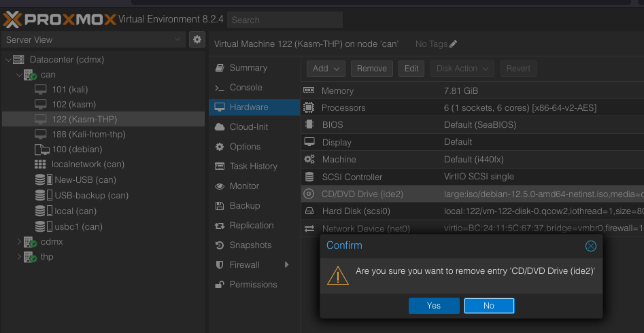The width and height of the screenshot is (644, 333).
Task: Open the Snapshots tab
Action: coord(250,245)
